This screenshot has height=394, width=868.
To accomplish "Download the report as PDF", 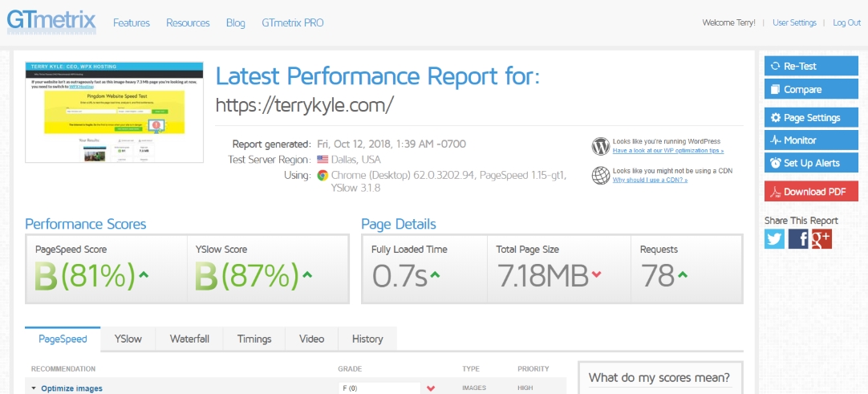I will coord(811,192).
